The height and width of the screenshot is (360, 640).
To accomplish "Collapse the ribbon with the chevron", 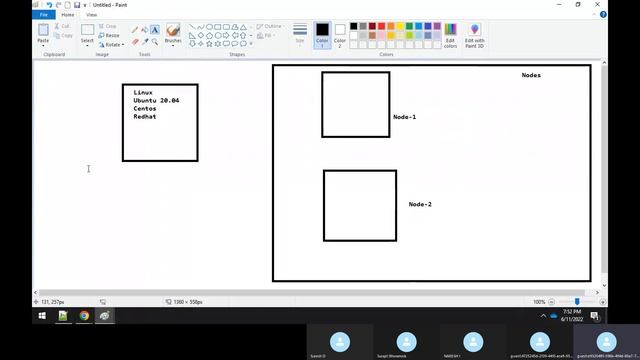I will coord(594,15).
